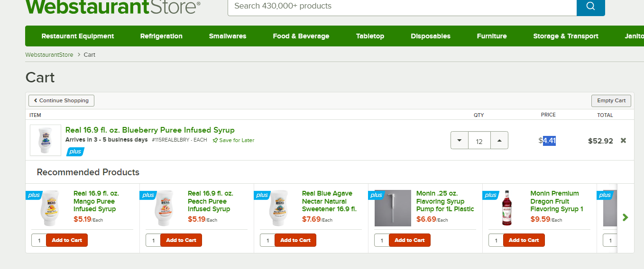Open the Disposables menu
Screen dimensions: 644x269
tap(431, 36)
